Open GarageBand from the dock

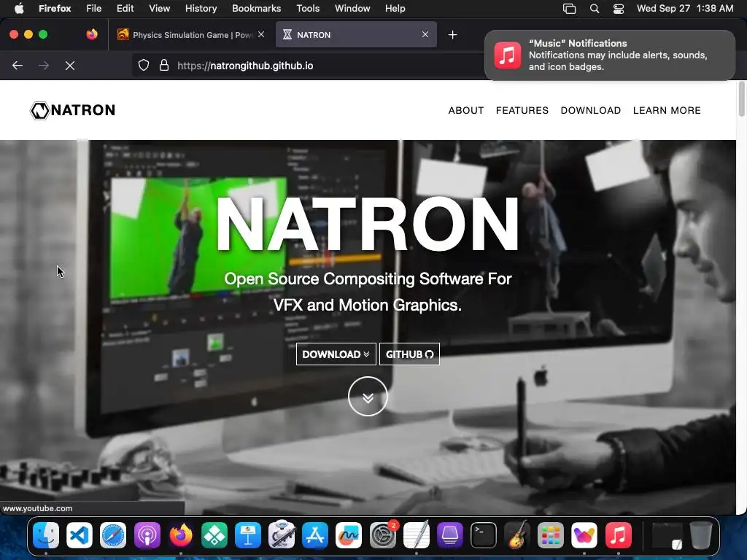[x=517, y=535]
